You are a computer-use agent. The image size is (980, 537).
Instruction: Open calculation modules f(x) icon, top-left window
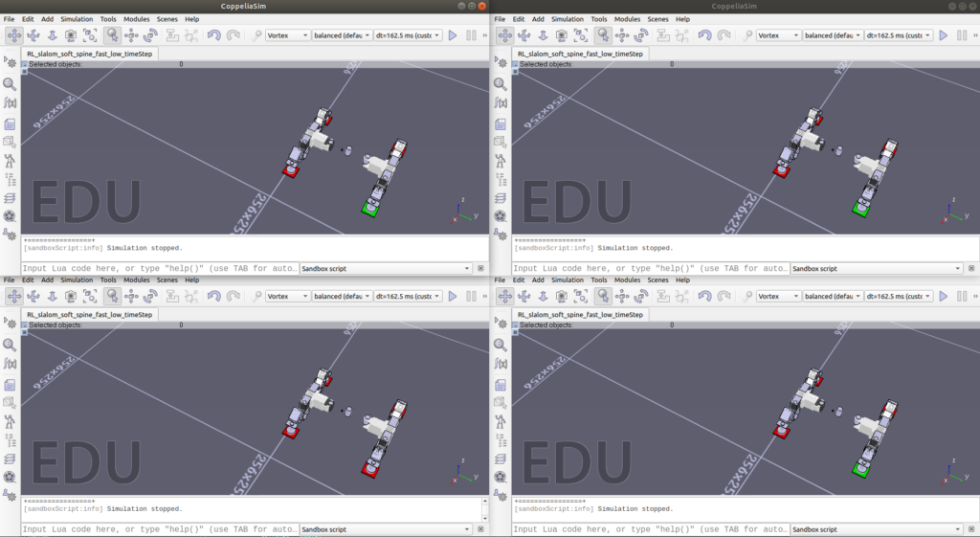[10, 102]
